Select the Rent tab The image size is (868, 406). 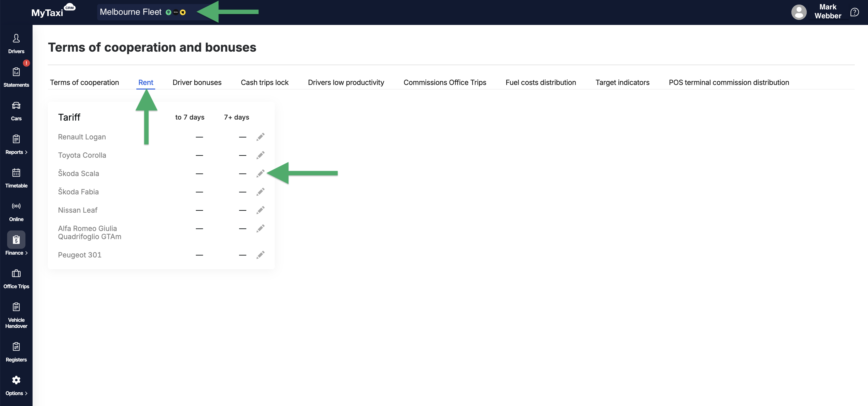click(x=146, y=82)
